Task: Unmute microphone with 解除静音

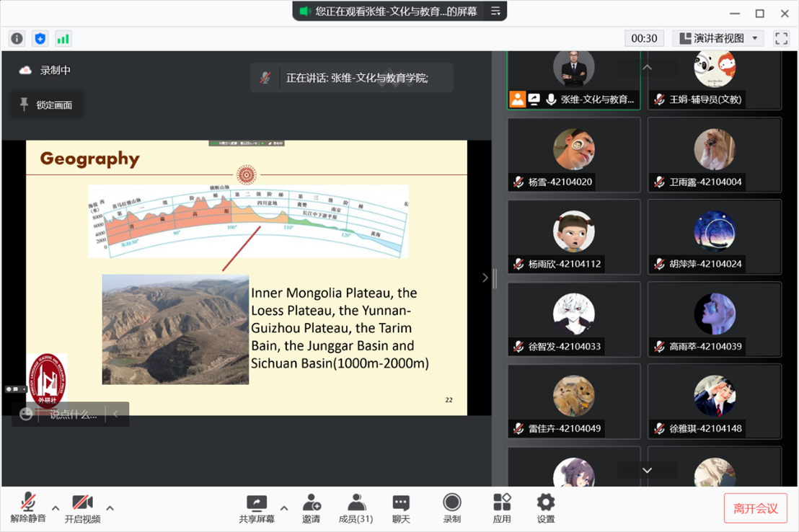Action: (x=28, y=507)
